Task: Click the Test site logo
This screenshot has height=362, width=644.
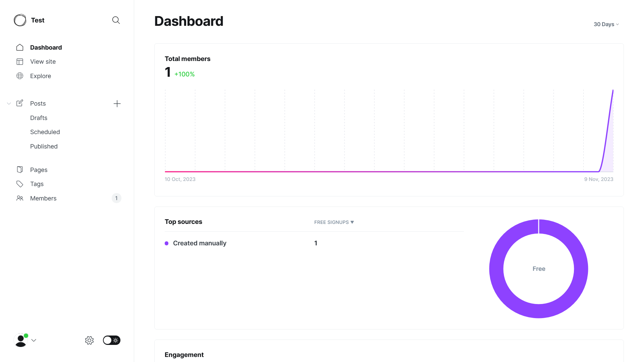Action: pos(20,20)
